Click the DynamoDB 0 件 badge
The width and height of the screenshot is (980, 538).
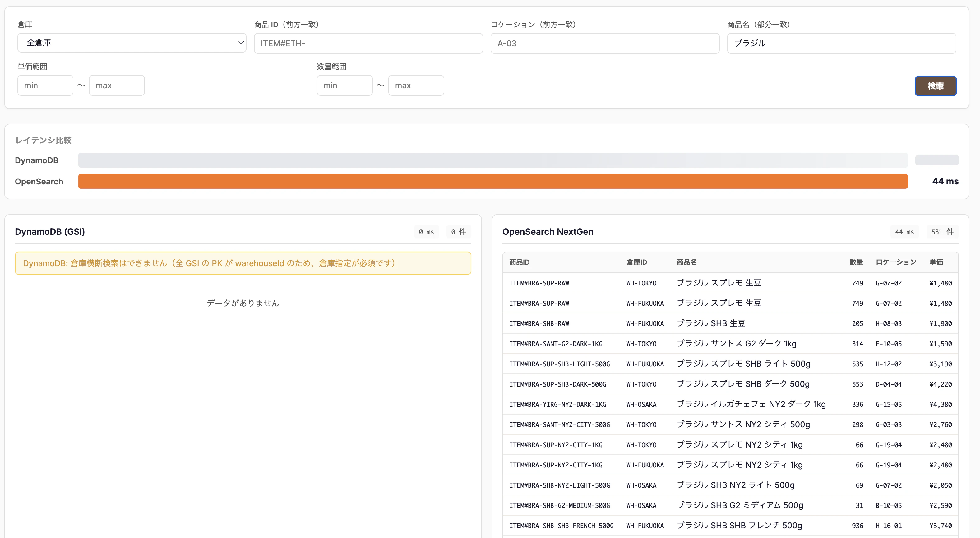pyautogui.click(x=458, y=232)
